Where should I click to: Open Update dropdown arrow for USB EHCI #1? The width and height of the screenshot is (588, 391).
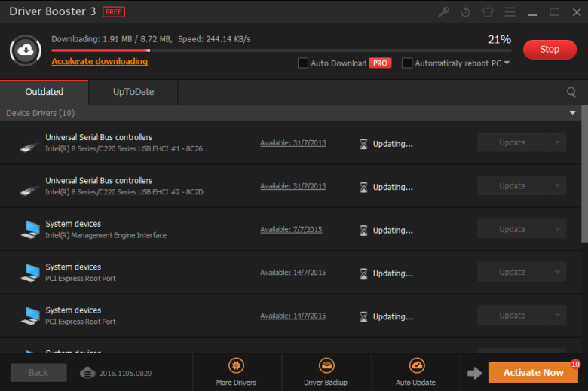[x=557, y=142]
